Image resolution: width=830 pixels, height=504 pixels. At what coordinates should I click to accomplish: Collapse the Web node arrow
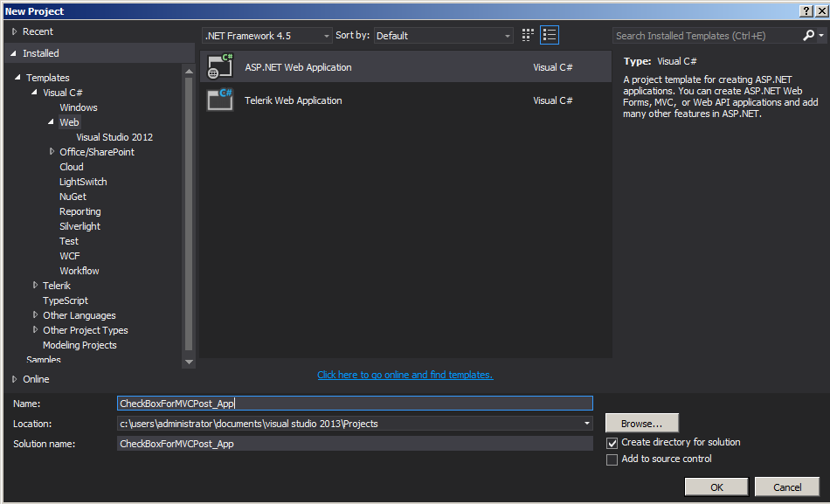tap(52, 121)
